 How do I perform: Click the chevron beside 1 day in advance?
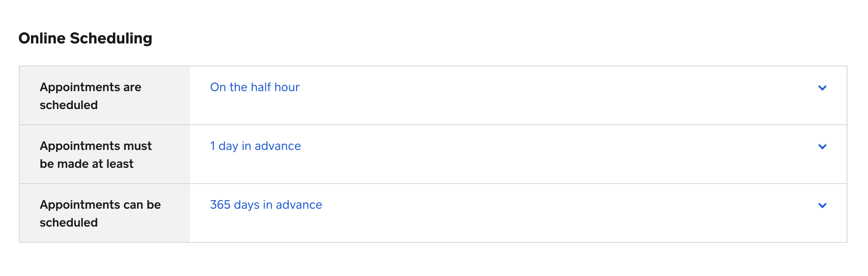[822, 147]
